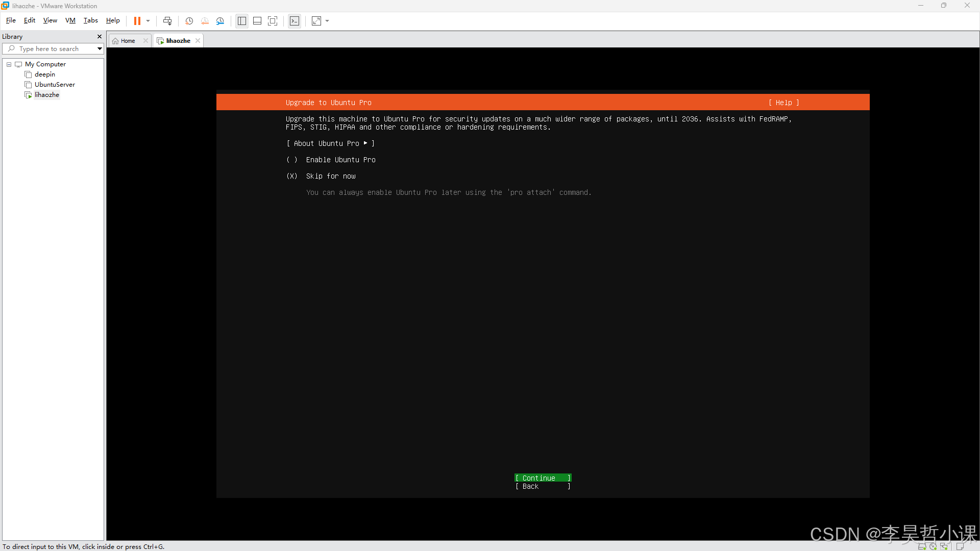The image size is (980, 551).
Task: Toggle console view icon
Action: (295, 21)
